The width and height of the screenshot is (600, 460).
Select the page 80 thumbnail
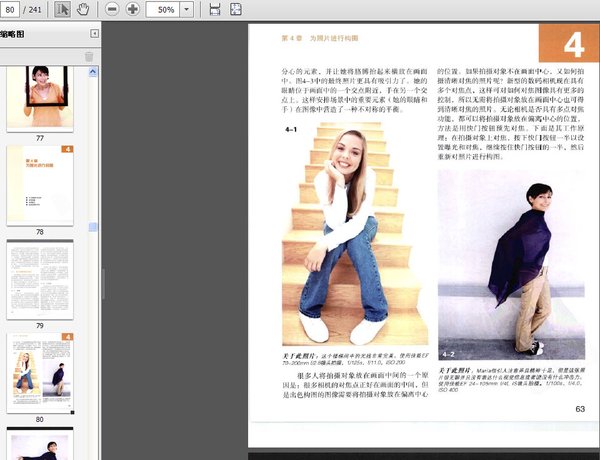pos(40,372)
